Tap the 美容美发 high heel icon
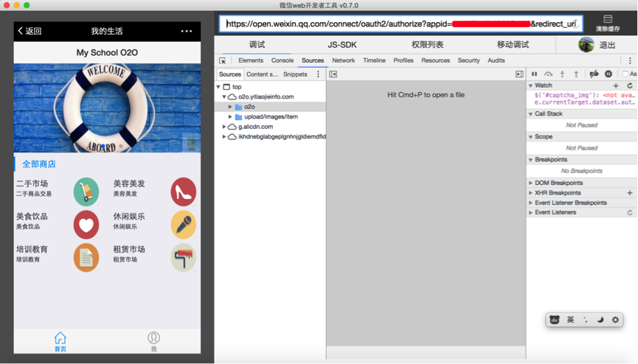 [x=183, y=192]
